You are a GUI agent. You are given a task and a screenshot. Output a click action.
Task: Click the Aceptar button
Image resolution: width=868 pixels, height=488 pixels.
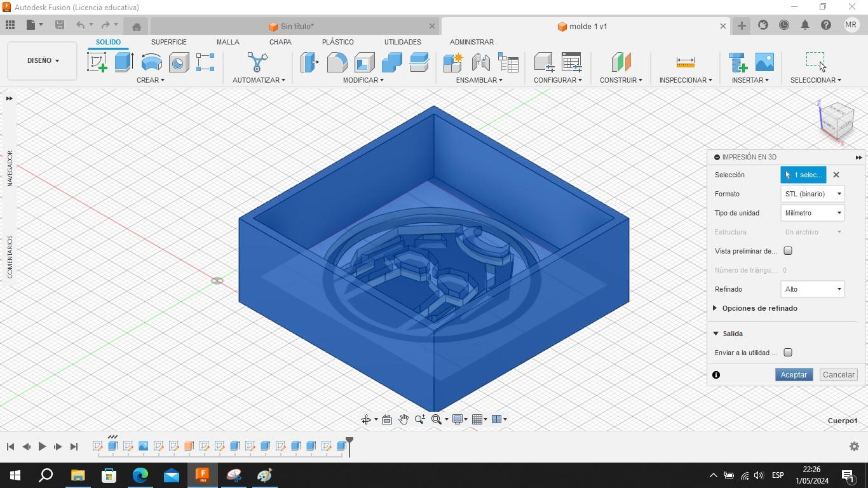click(x=794, y=375)
